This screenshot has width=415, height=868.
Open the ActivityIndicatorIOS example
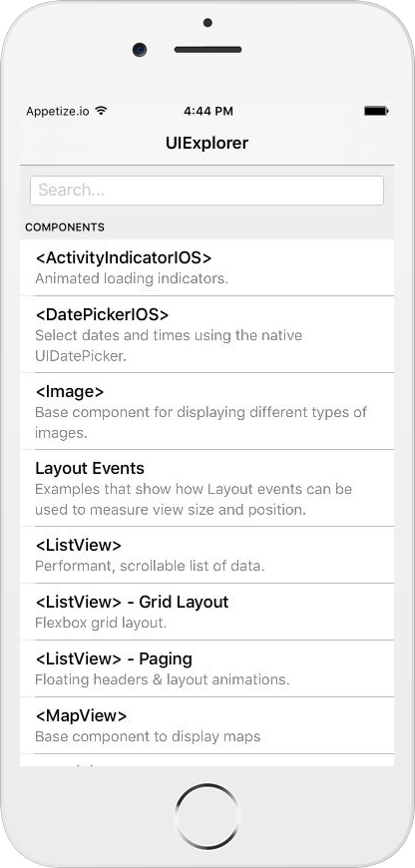click(207, 267)
